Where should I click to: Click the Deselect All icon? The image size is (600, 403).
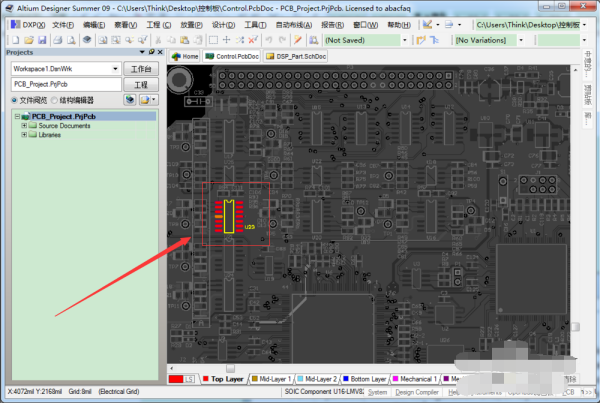240,40
